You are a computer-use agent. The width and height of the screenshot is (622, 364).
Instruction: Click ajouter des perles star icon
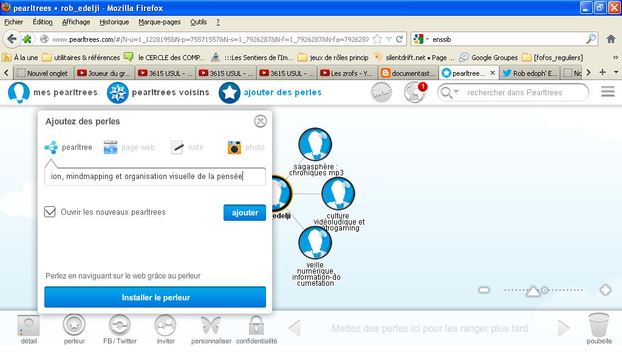(x=229, y=93)
